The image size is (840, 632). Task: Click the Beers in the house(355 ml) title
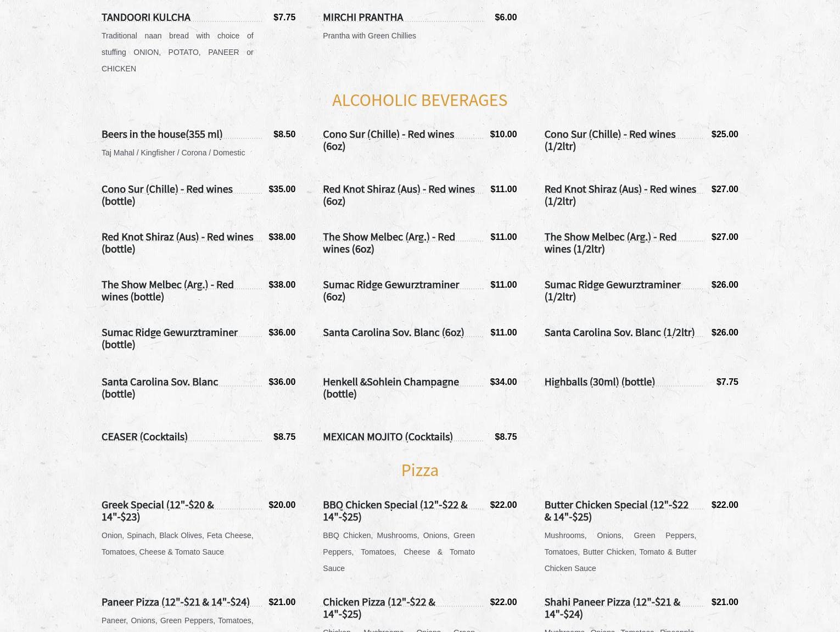point(162,134)
